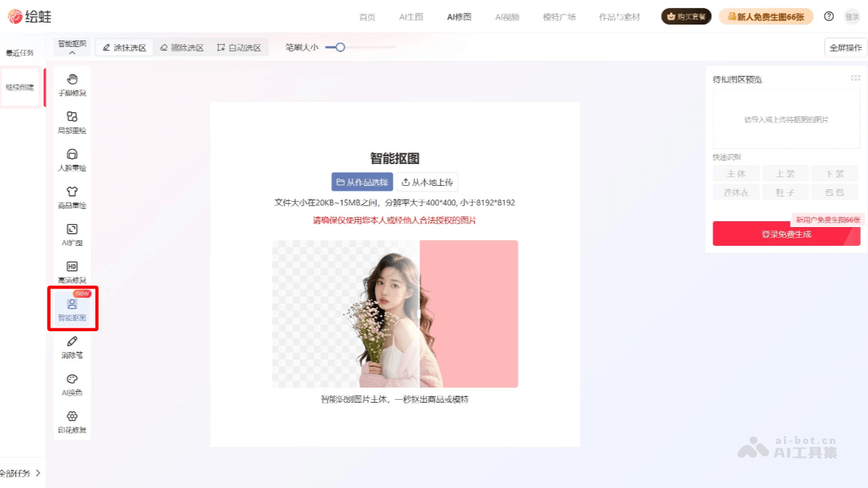Select the 印花修复 tool

72,422
